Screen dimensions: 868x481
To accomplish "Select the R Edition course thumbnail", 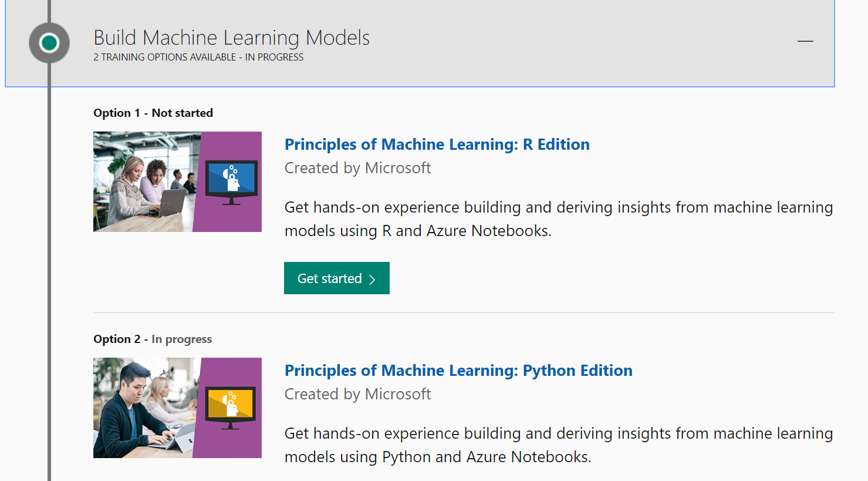I will (177, 181).
